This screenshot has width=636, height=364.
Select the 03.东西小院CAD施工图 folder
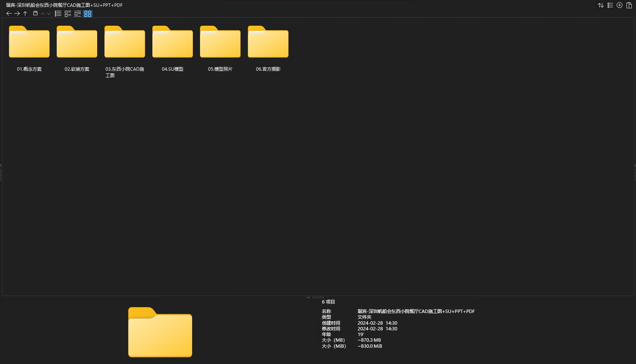(125, 42)
